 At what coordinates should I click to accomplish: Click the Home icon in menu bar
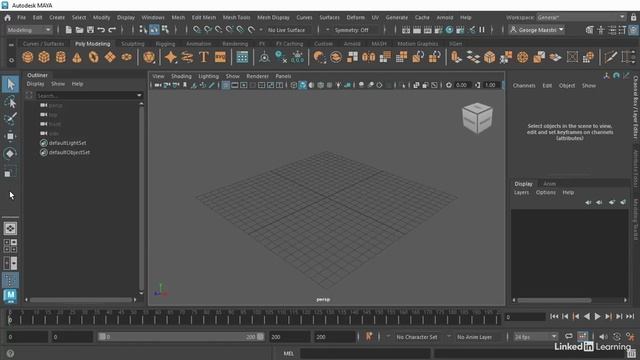(x=7, y=18)
